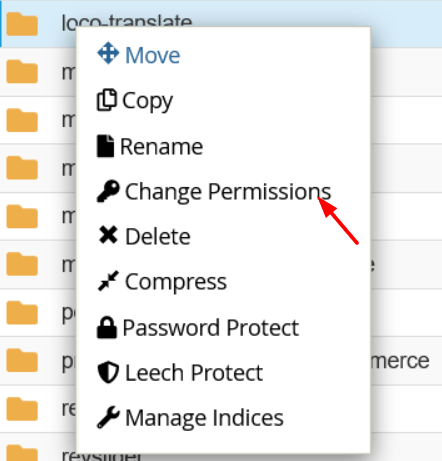Click the Move arrows icon
The width and height of the screenshot is (442, 461).
(108, 53)
